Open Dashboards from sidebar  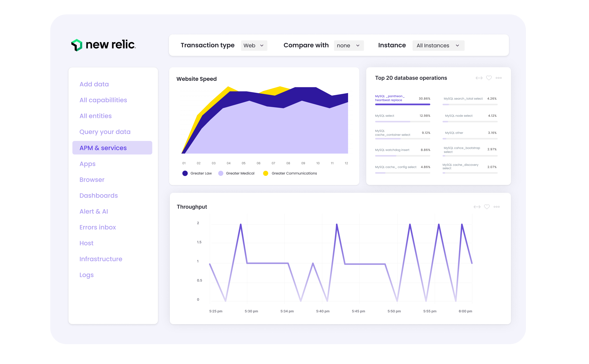(x=98, y=195)
